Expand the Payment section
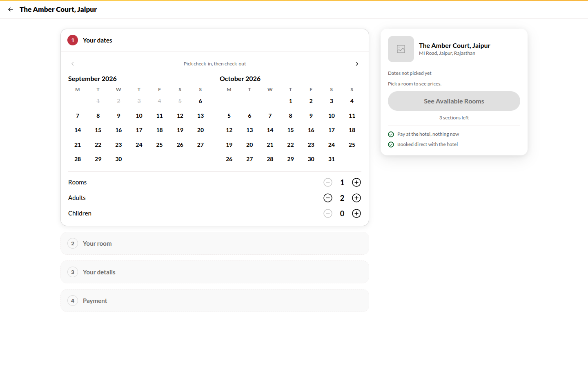588x368 pixels. coord(215,301)
